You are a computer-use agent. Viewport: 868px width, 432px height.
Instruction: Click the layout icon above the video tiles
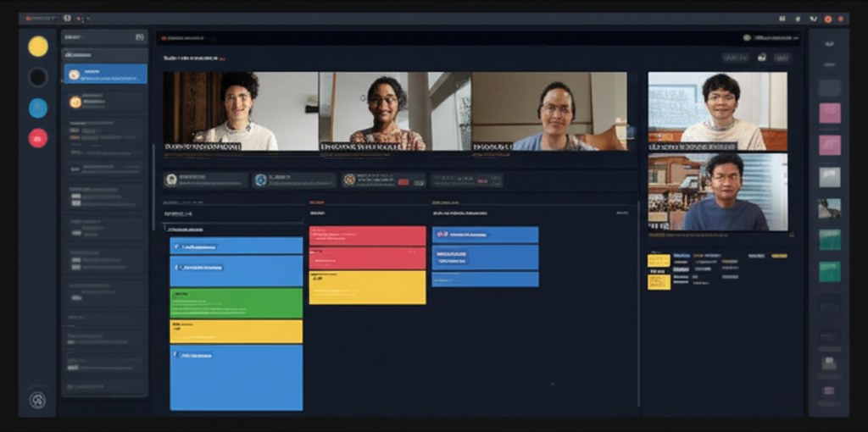[x=761, y=58]
